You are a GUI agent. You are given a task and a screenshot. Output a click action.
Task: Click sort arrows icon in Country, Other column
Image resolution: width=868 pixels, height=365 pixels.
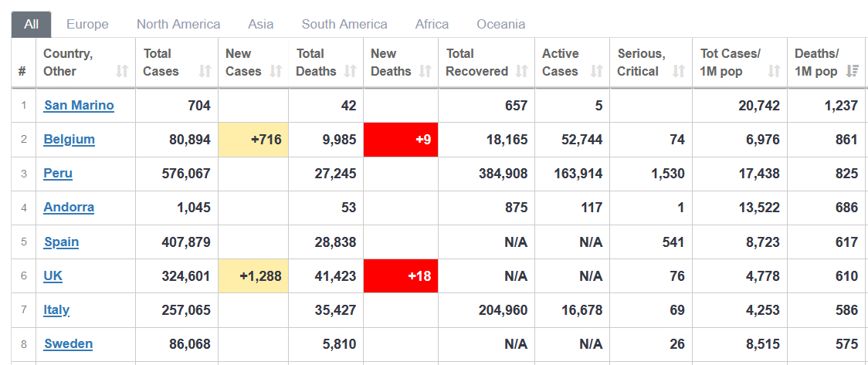coord(122,72)
